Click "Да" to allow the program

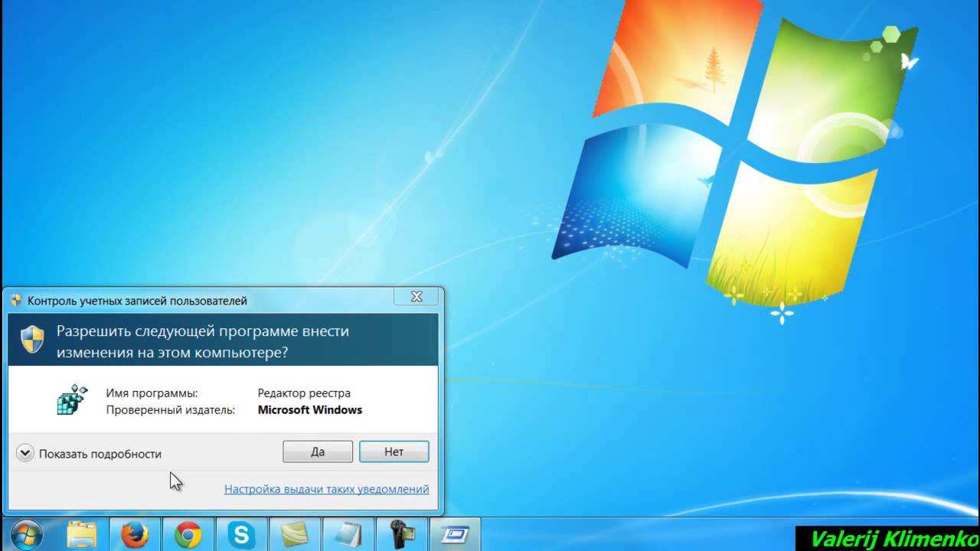pos(318,452)
